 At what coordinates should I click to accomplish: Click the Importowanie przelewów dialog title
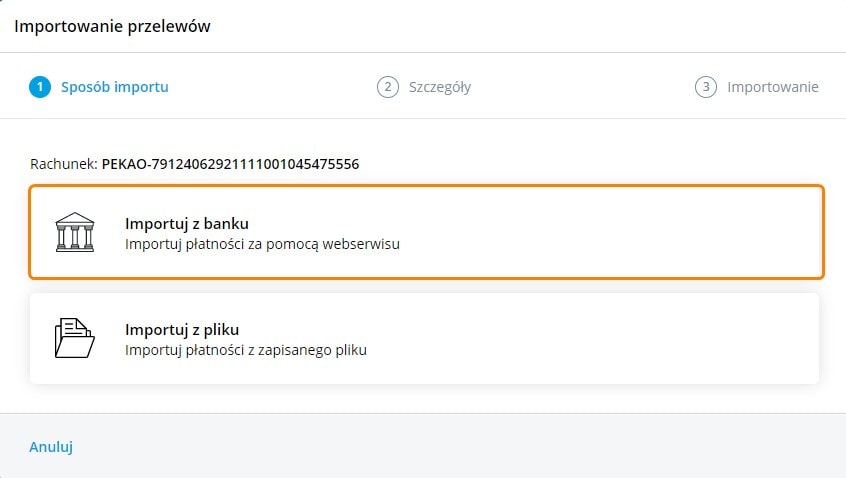pos(112,26)
